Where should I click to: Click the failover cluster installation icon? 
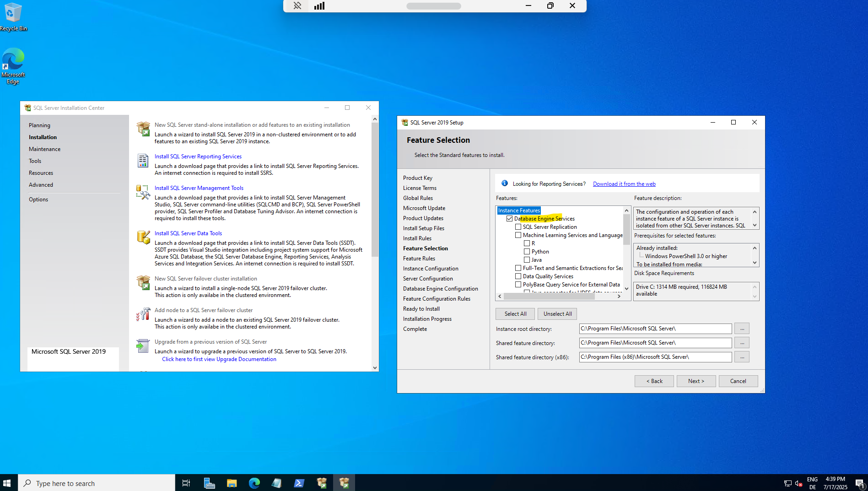coord(143,283)
